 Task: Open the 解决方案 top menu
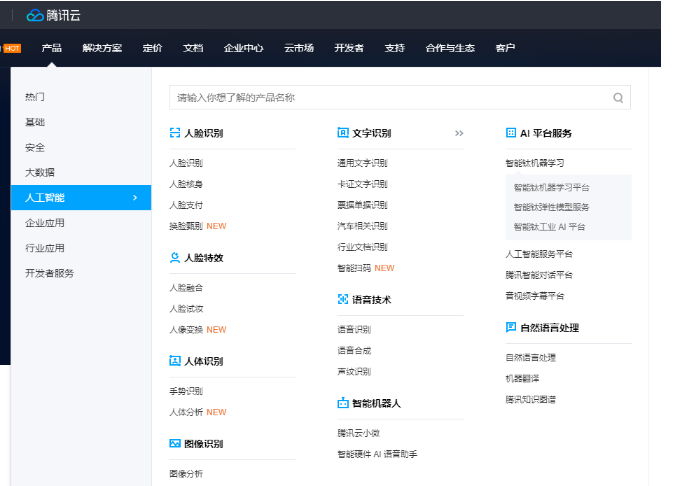[102, 48]
